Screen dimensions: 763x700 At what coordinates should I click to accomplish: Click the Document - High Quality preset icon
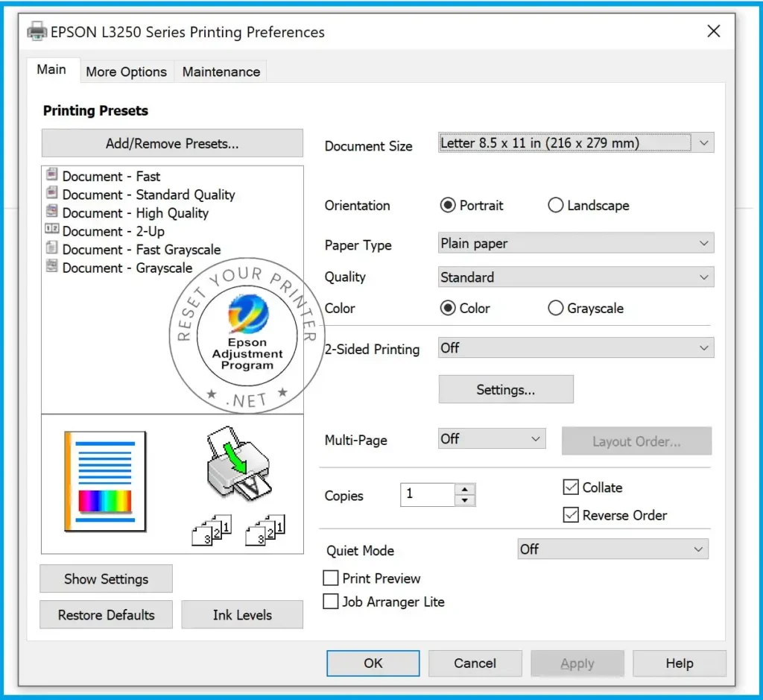[52, 211]
